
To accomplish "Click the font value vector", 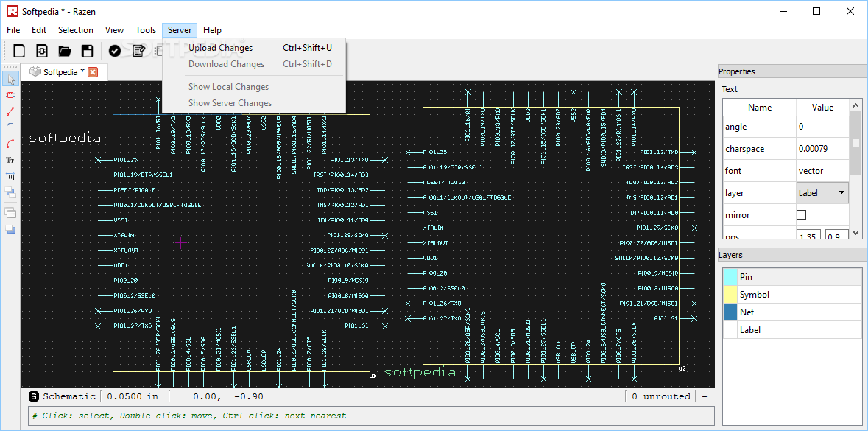I will click(822, 171).
